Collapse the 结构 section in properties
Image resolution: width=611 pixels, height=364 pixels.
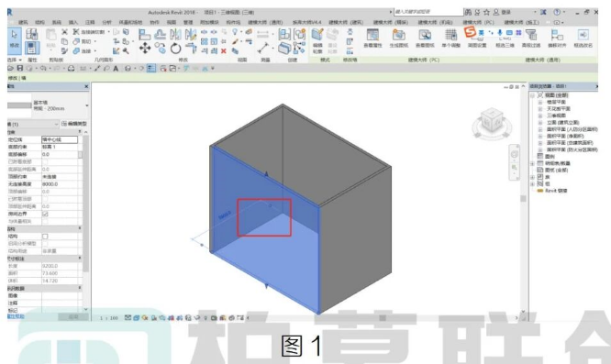[80, 228]
